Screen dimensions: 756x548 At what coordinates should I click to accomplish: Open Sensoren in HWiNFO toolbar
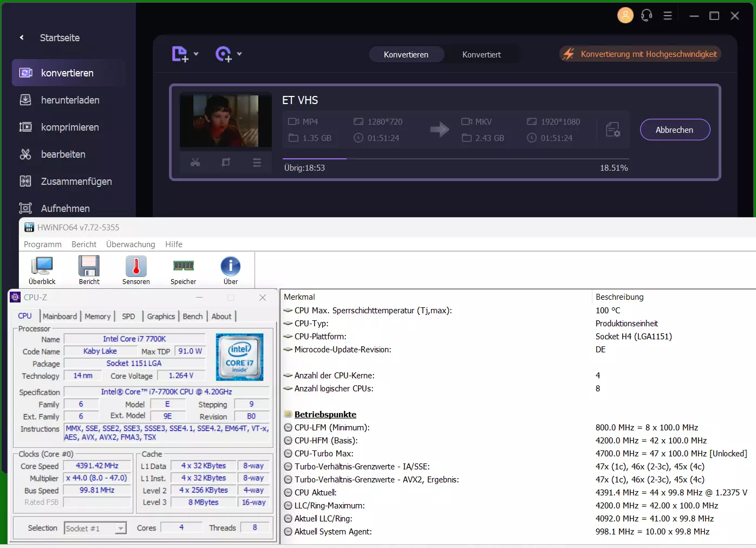(136, 270)
